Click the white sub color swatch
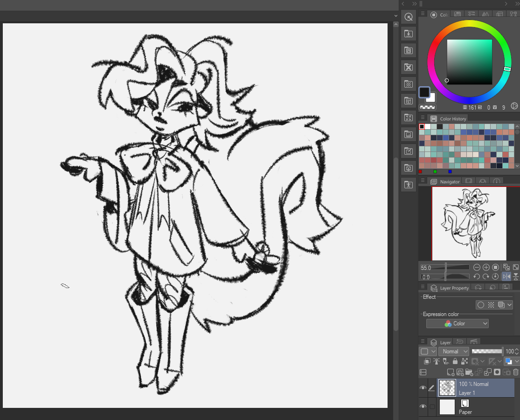520x420 pixels. click(x=431, y=98)
